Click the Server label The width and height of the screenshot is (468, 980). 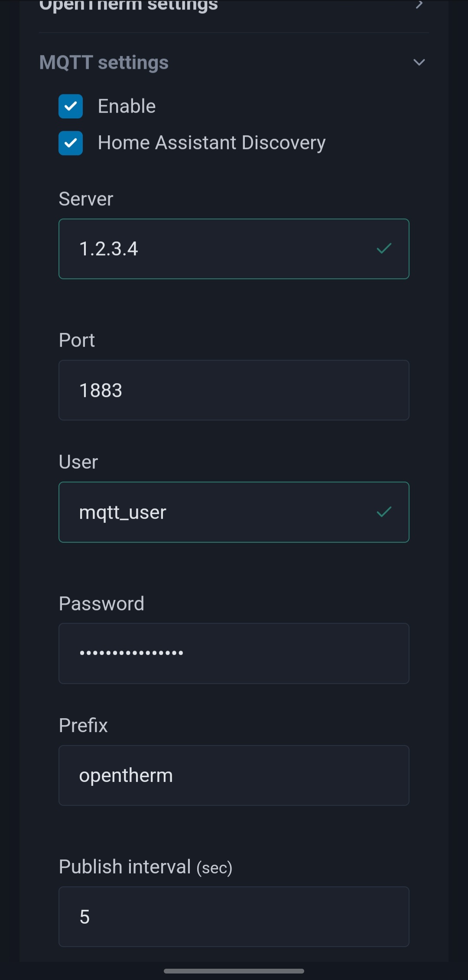click(85, 199)
